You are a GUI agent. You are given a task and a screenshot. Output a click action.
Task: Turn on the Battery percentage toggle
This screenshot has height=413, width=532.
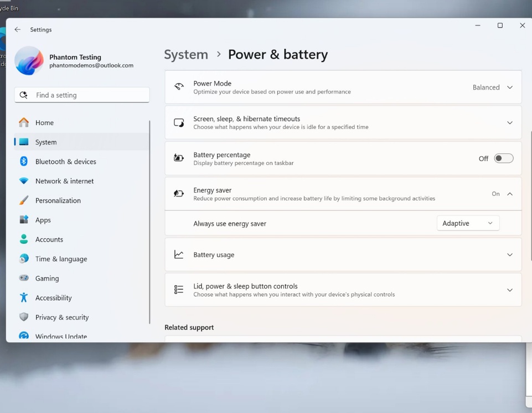(503, 158)
